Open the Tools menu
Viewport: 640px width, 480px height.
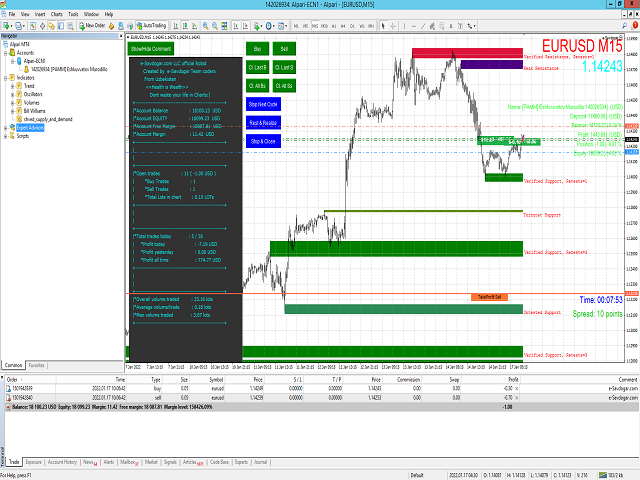(73, 14)
